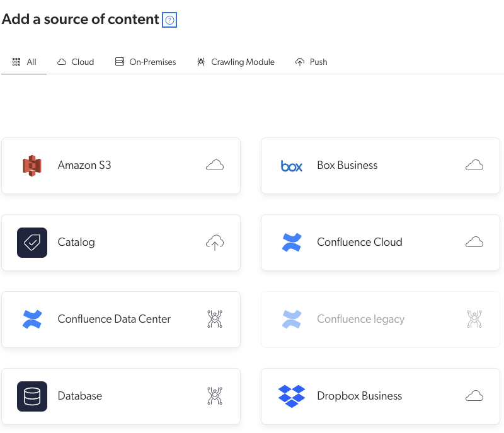Click the upload icon in Push tab
The image size is (504, 433).
pos(300,62)
